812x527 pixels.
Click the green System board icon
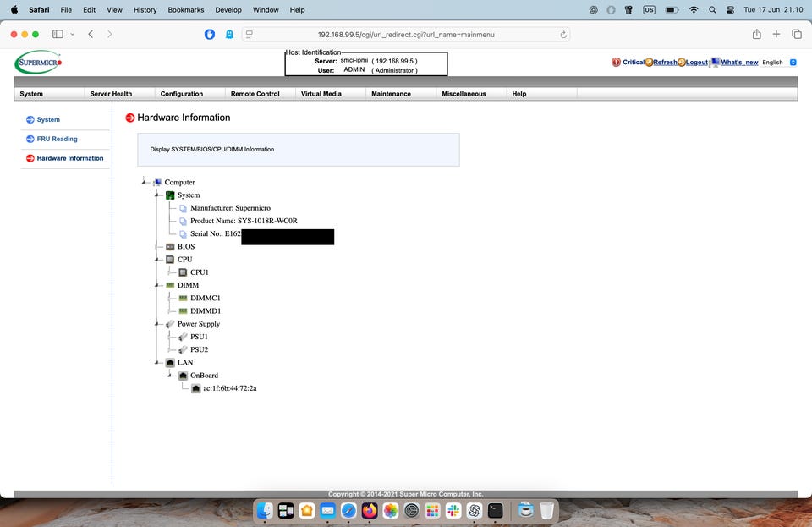click(x=170, y=195)
